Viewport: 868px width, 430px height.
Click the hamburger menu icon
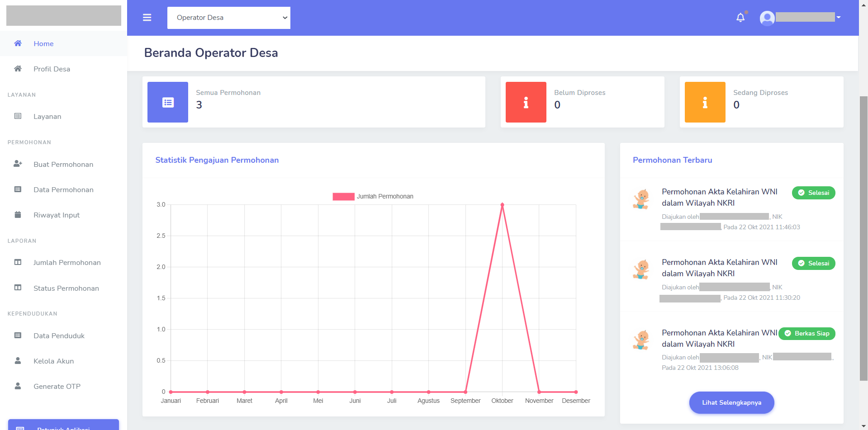point(147,18)
